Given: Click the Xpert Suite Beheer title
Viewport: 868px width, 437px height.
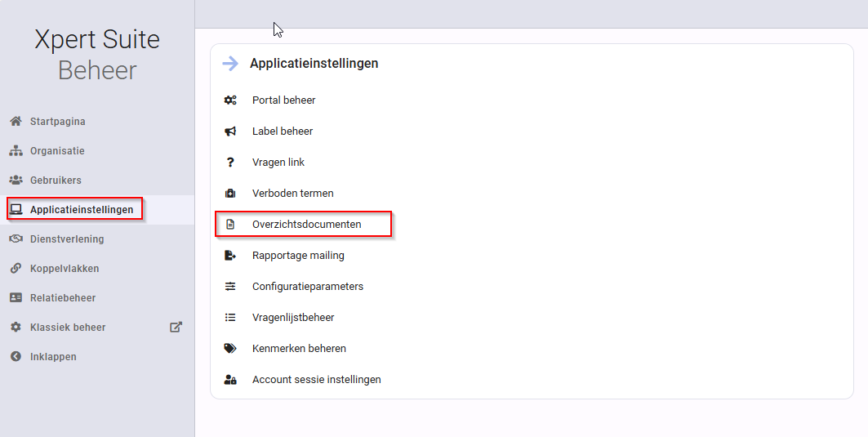Looking at the screenshot, I should click(97, 55).
